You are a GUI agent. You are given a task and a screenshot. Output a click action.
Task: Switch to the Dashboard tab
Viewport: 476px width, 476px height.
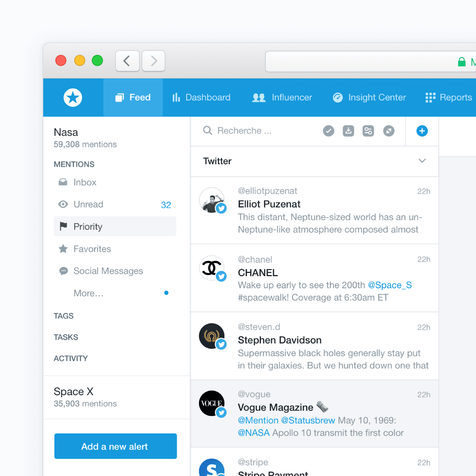click(201, 98)
